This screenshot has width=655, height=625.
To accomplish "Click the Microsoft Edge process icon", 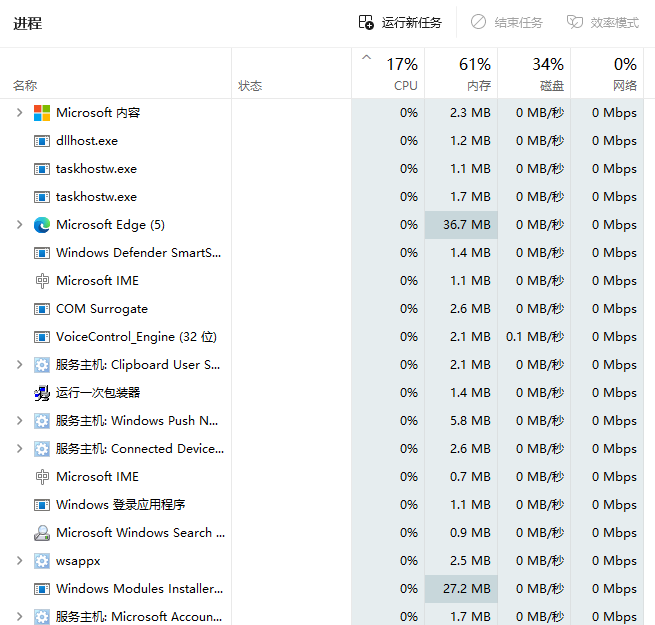I will tap(42, 225).
